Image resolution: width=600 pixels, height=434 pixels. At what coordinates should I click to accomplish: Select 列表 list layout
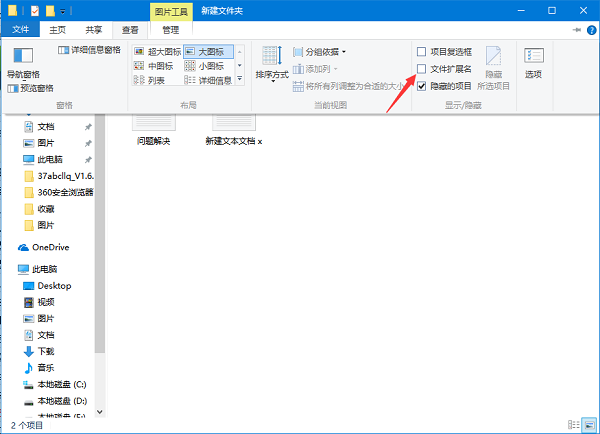coord(149,80)
